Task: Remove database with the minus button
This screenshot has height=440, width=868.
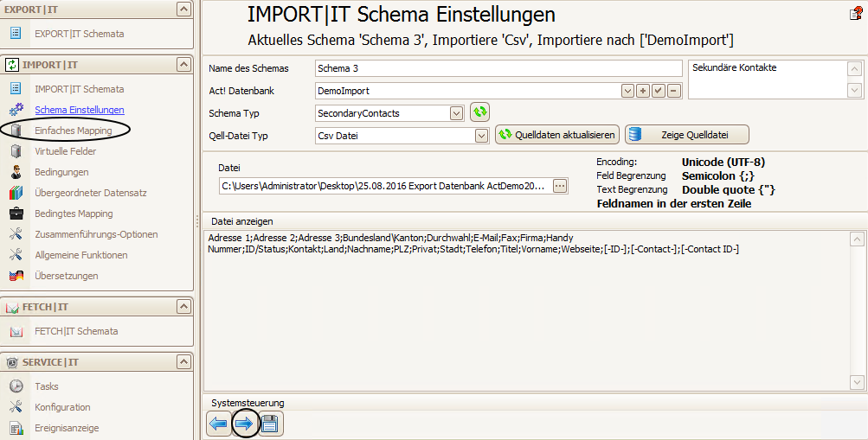Action: tap(673, 91)
